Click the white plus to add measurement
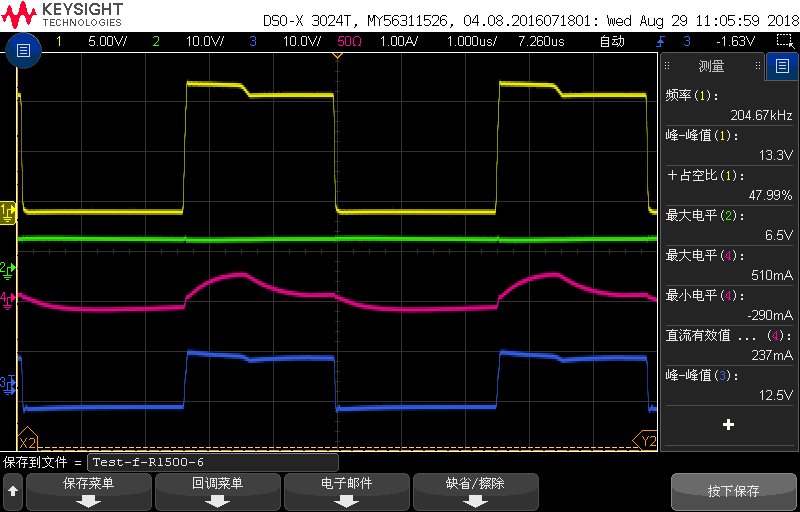The image size is (800, 512). point(729,424)
